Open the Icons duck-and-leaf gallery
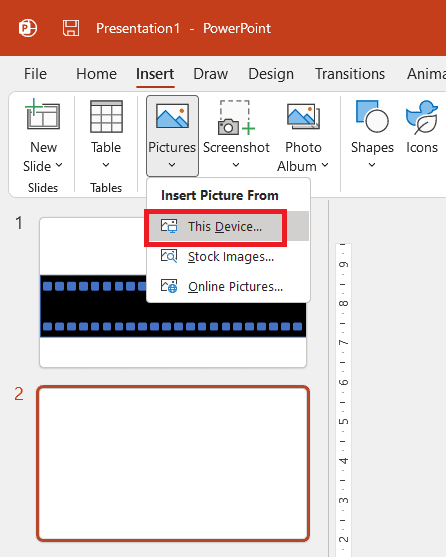 pyautogui.click(x=422, y=117)
